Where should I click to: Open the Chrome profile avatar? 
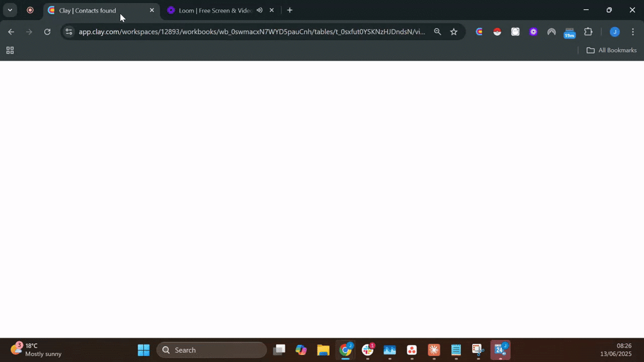point(614,32)
